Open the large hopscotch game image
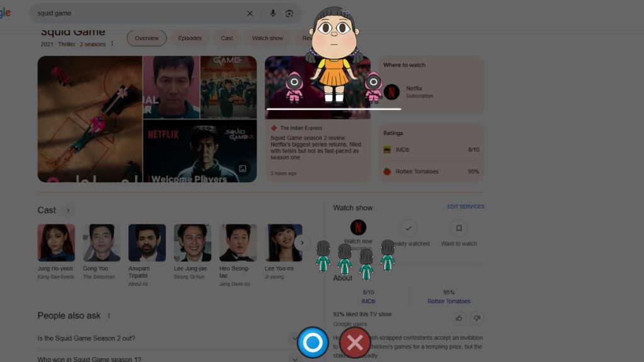Viewport: 644px width, 362px height. (x=89, y=119)
